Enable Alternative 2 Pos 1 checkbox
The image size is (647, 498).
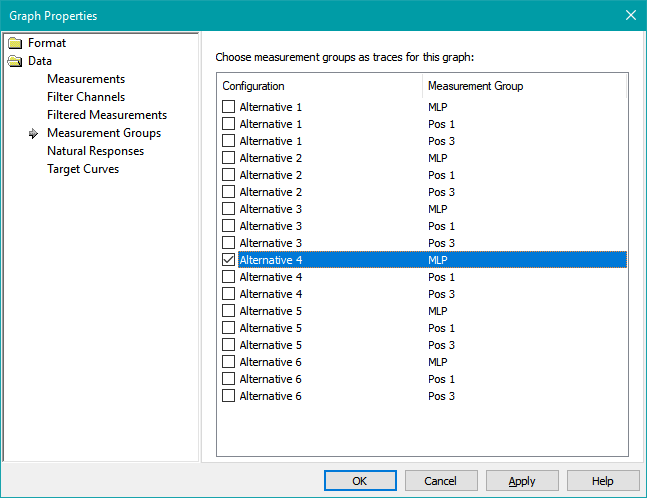click(x=228, y=175)
